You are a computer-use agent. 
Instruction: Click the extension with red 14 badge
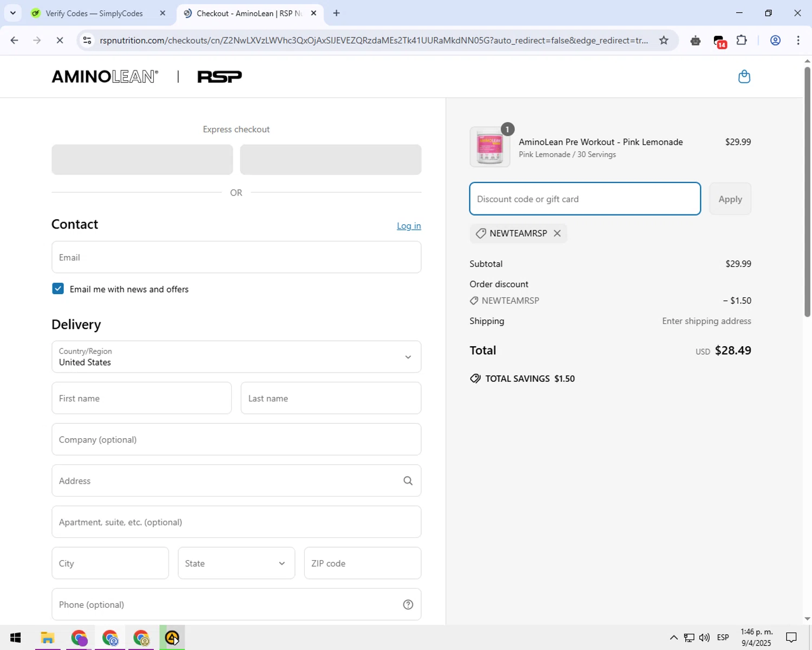[x=719, y=41]
